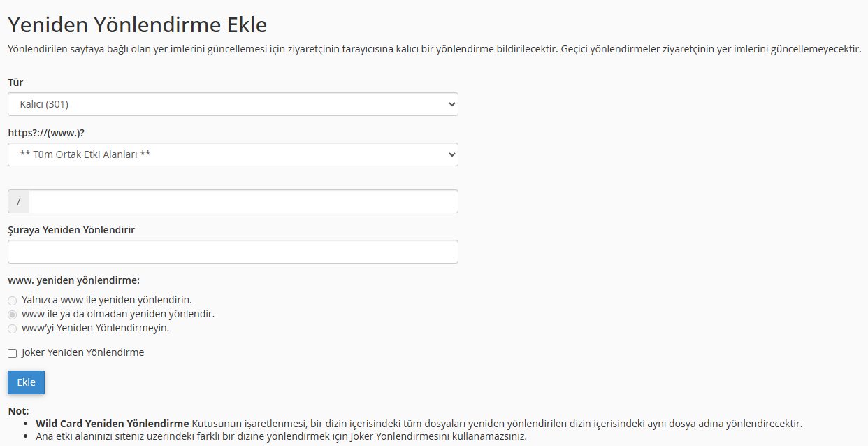Select the www'yi Yeniden Yönlendirmeyin radio button

(x=13, y=329)
